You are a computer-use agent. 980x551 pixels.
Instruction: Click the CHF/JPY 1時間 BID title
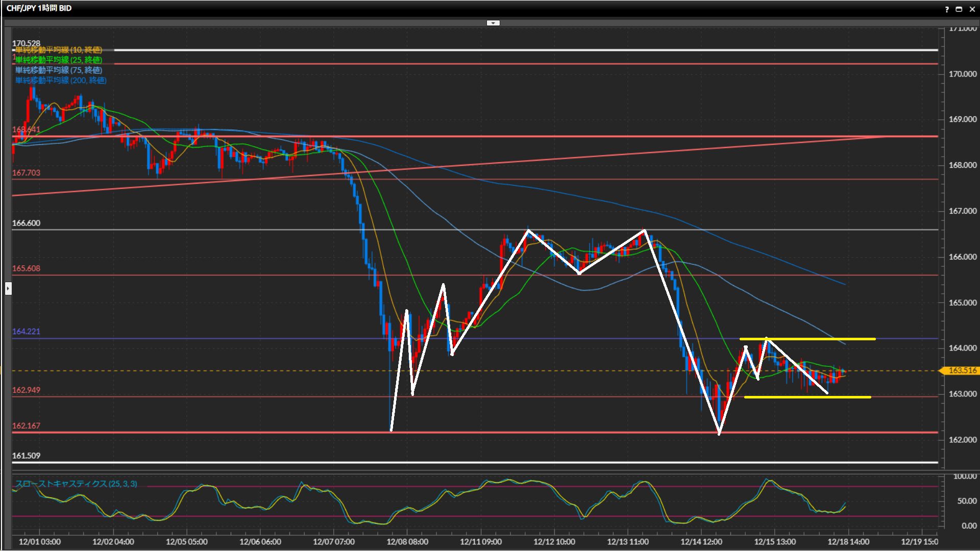click(39, 8)
